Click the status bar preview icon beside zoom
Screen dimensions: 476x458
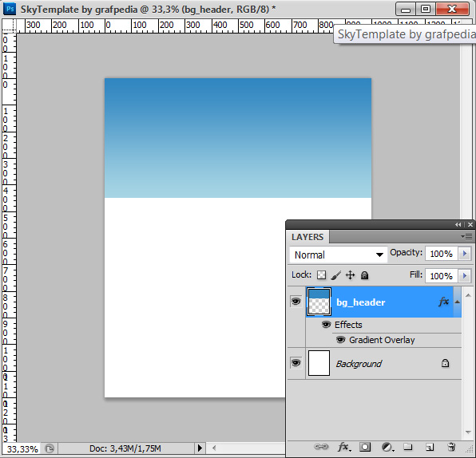click(50, 448)
